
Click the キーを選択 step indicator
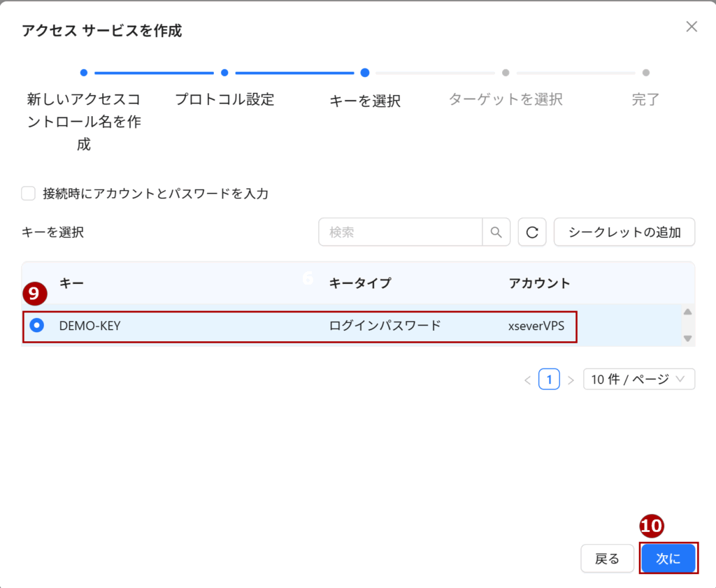(364, 100)
